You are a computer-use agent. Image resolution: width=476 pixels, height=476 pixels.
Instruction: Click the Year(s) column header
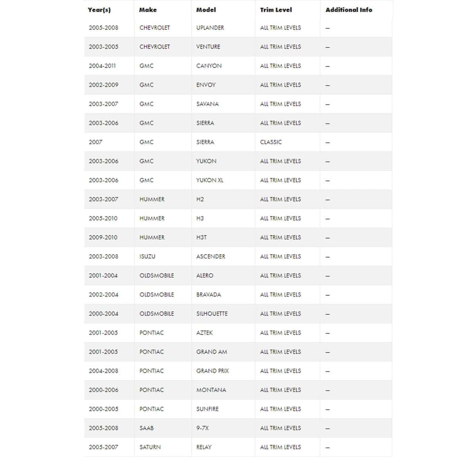click(99, 10)
